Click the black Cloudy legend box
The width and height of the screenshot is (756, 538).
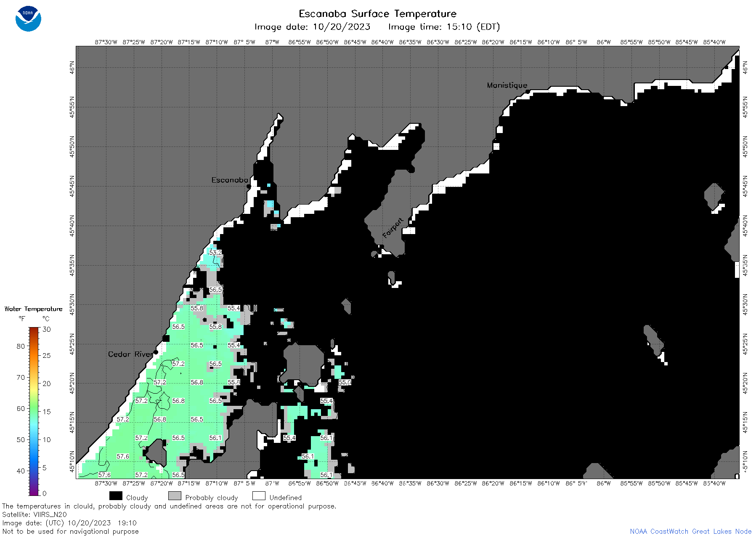point(116,496)
